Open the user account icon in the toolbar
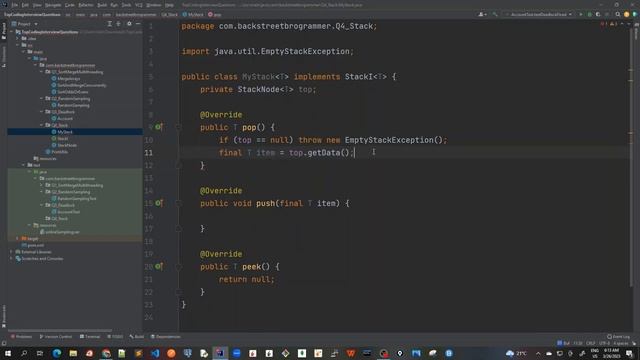640x360 pixels. pos(482,14)
